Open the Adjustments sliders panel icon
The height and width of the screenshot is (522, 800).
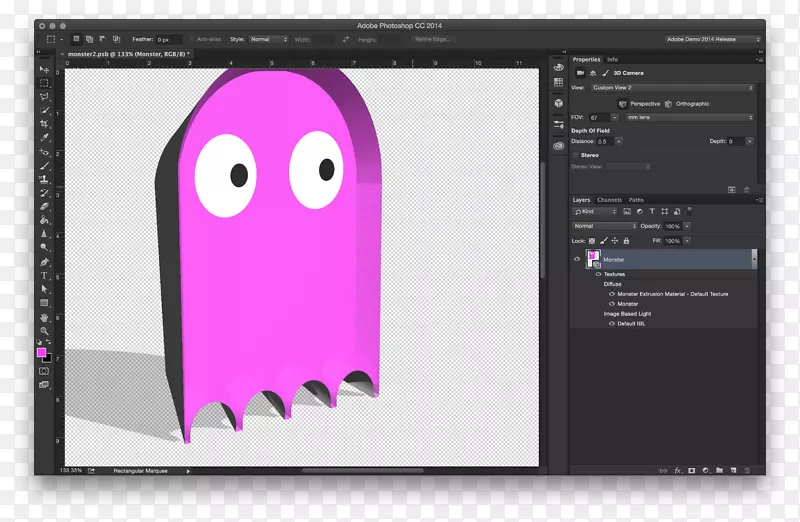tap(559, 125)
